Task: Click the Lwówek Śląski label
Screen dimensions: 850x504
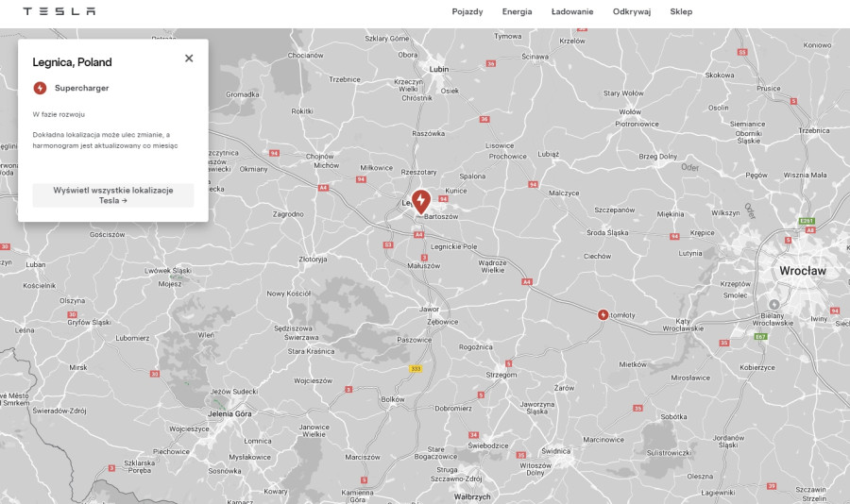Action: tap(167, 271)
